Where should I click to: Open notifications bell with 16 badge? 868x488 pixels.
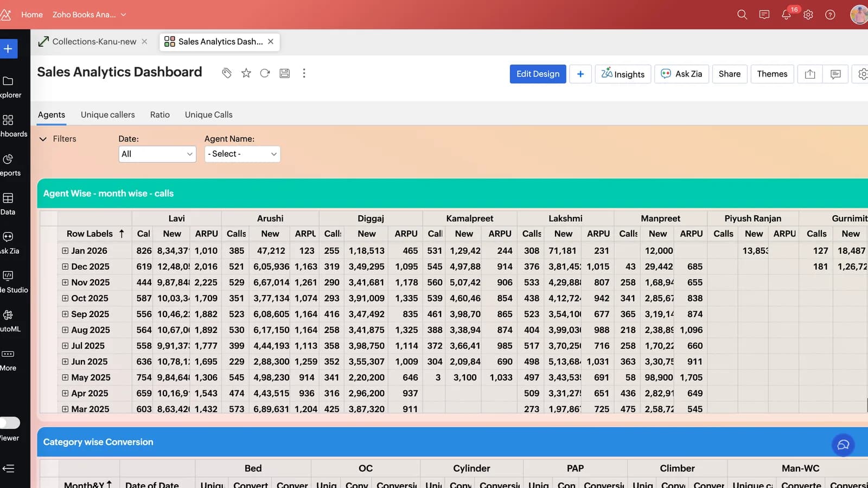[x=786, y=15]
